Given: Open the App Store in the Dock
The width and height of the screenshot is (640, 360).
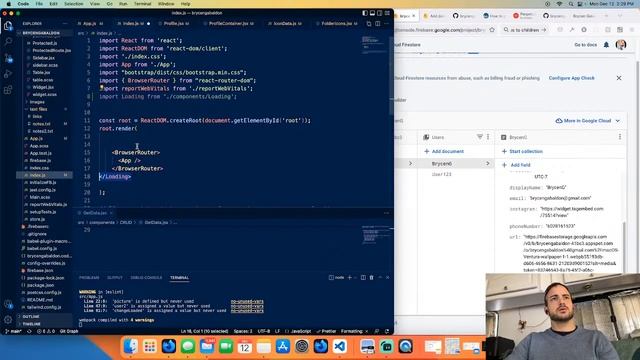Looking at the screenshot, I should click(x=282, y=347).
